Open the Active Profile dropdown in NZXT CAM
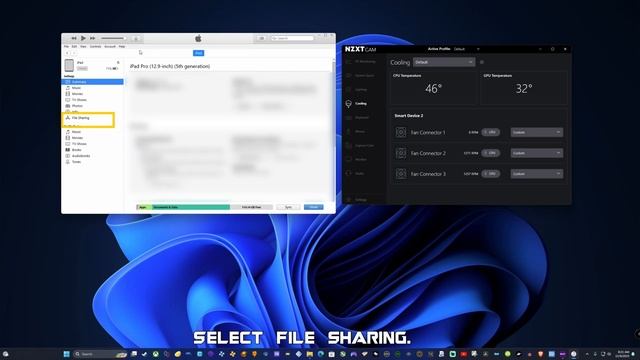This screenshot has width=640, height=360. pyautogui.click(x=467, y=49)
